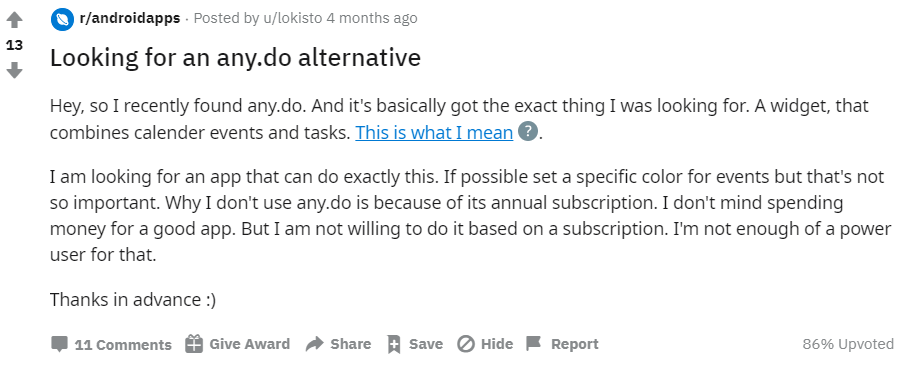Click the gift icon for awards
914x365 pixels.
click(x=194, y=344)
